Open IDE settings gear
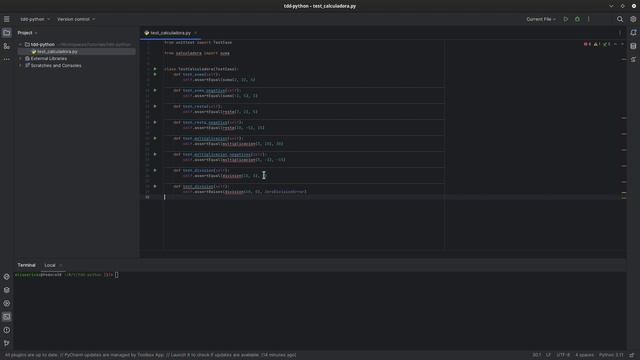Screen dimensions: 640x360 pyautogui.click(x=633, y=19)
